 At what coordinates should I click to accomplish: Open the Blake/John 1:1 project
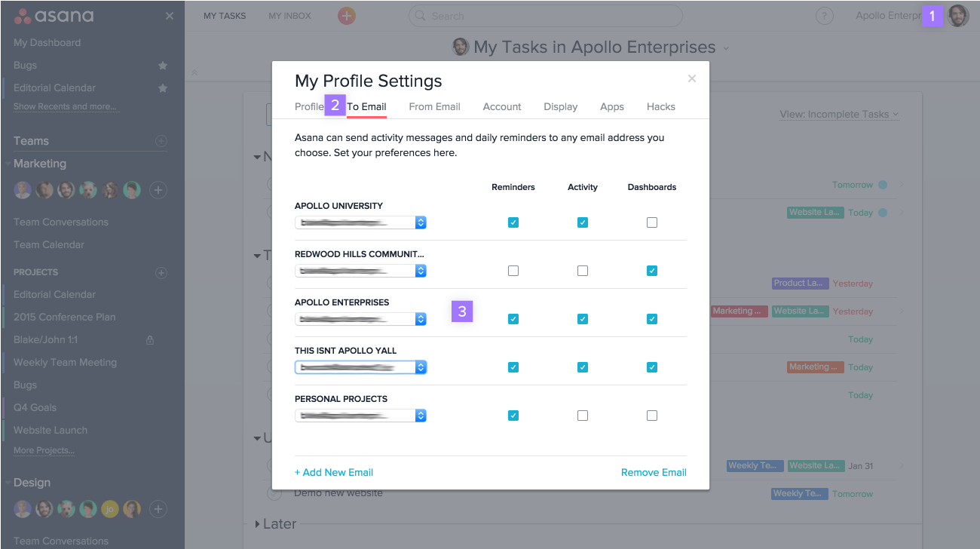(x=45, y=340)
